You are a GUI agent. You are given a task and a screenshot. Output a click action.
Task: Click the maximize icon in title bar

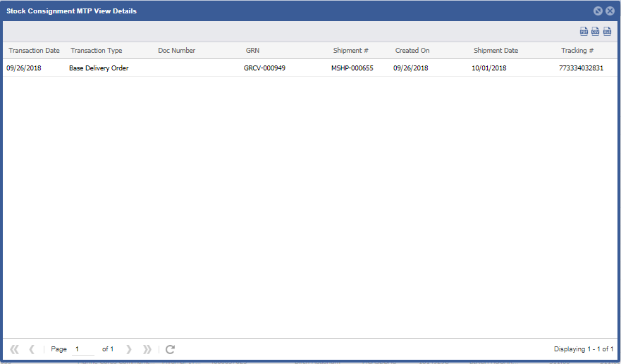tap(598, 11)
